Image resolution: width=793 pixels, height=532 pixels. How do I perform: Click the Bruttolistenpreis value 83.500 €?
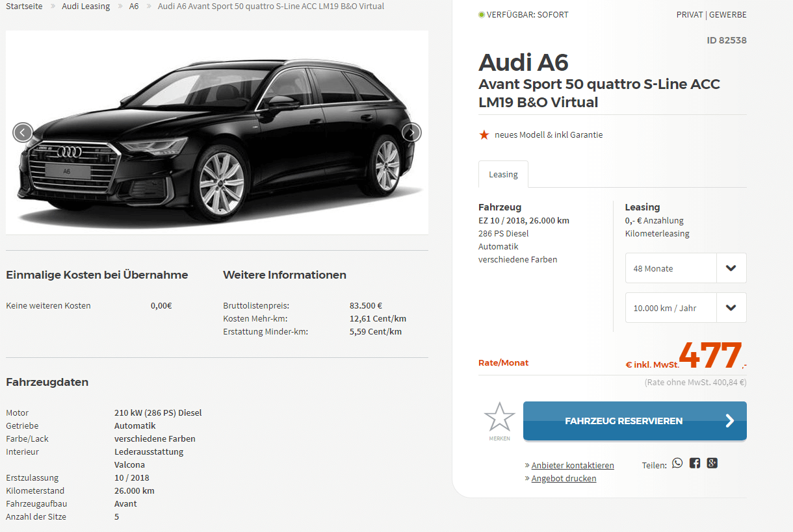366,305
